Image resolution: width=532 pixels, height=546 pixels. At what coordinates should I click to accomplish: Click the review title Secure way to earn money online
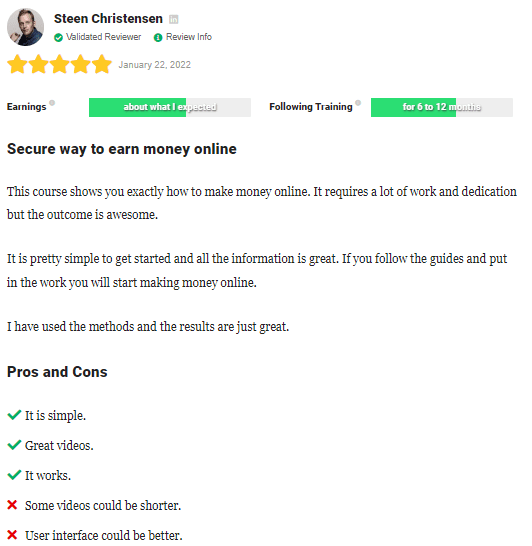(122, 149)
